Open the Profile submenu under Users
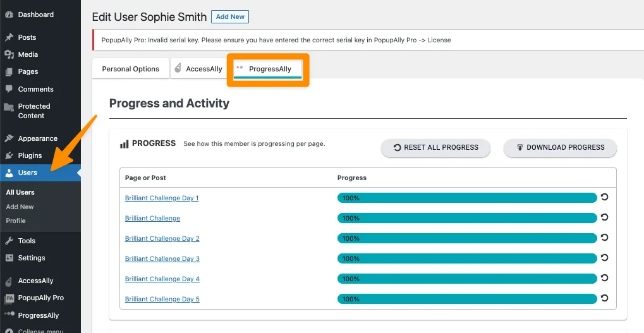 [x=16, y=221]
